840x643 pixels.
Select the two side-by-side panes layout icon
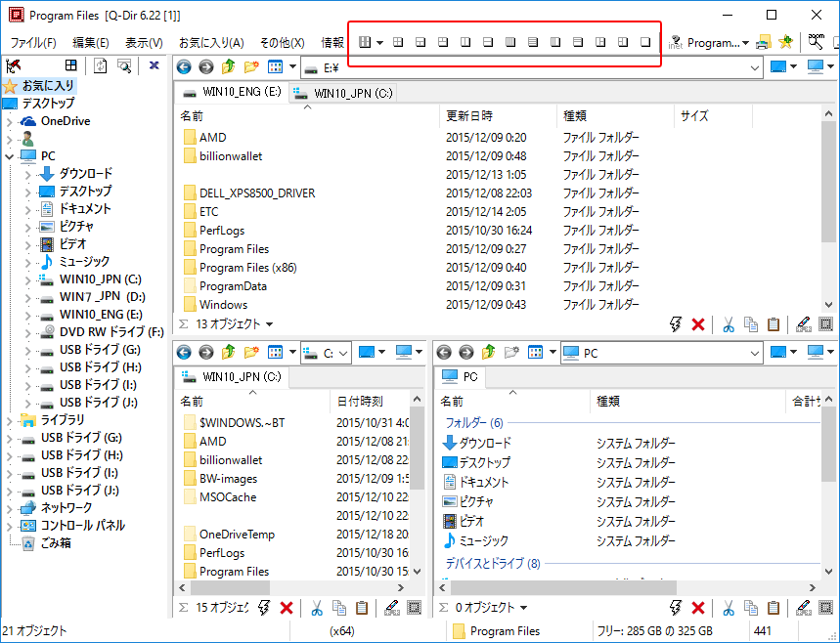[x=465, y=42]
